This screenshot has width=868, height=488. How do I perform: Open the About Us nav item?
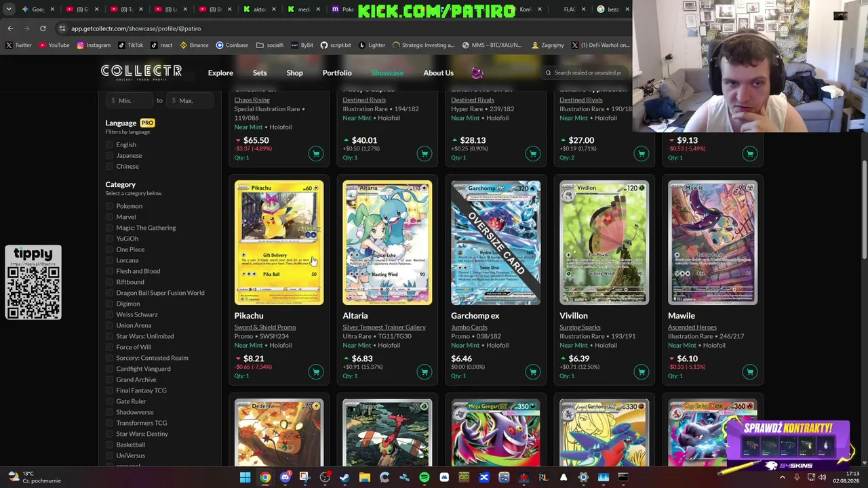click(438, 73)
